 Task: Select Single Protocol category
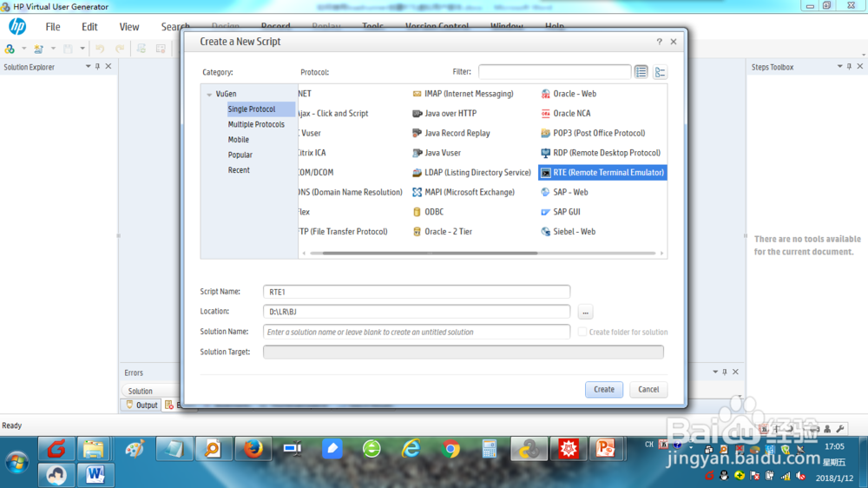(252, 109)
